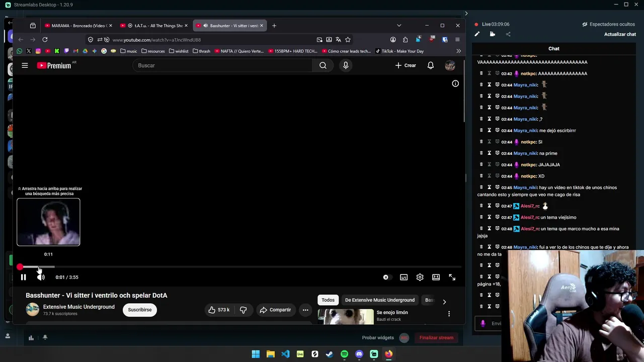Open the thrash bookmarks folder
This screenshot has width=644, height=362.
pos(201,51)
